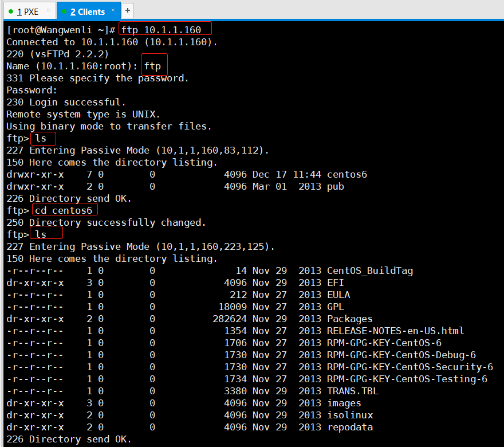This screenshot has height=447, width=504.
Task: Click the '[root@Wangwenli ~]#' shell prompt
Action: pos(61,30)
